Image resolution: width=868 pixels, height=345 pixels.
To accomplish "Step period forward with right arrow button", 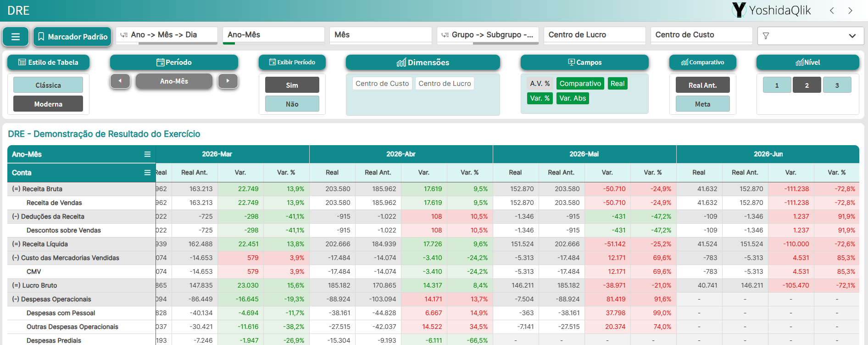I will [x=228, y=81].
